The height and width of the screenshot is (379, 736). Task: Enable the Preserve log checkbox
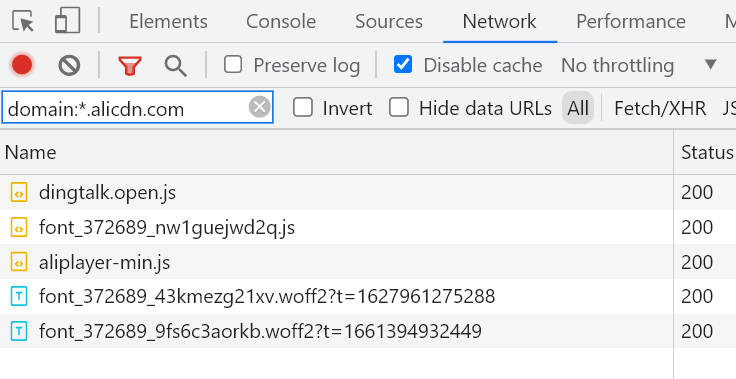pos(233,64)
